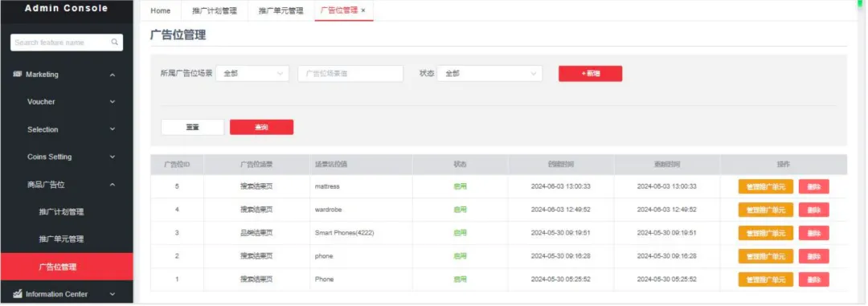Click the 启用 status in mattress row

460,186
